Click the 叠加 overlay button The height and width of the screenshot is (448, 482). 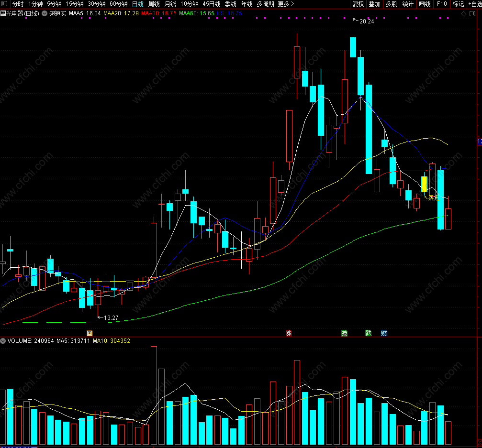pyautogui.click(x=375, y=4)
